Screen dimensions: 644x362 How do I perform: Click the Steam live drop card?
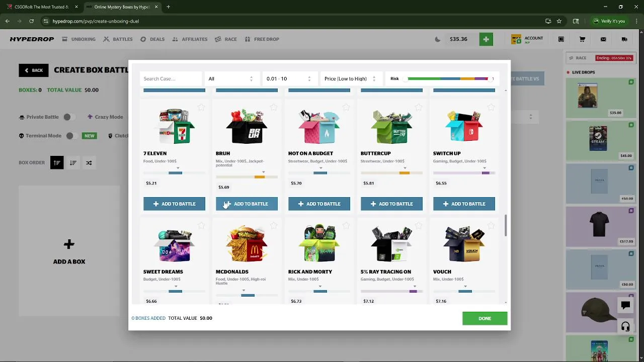(601, 141)
